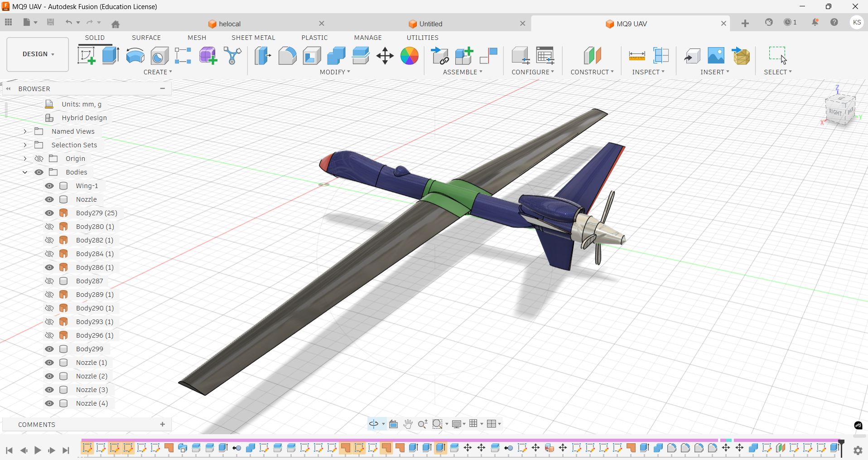The image size is (868, 460).
Task: Select the Extrude tool in Create
Action: (111, 56)
